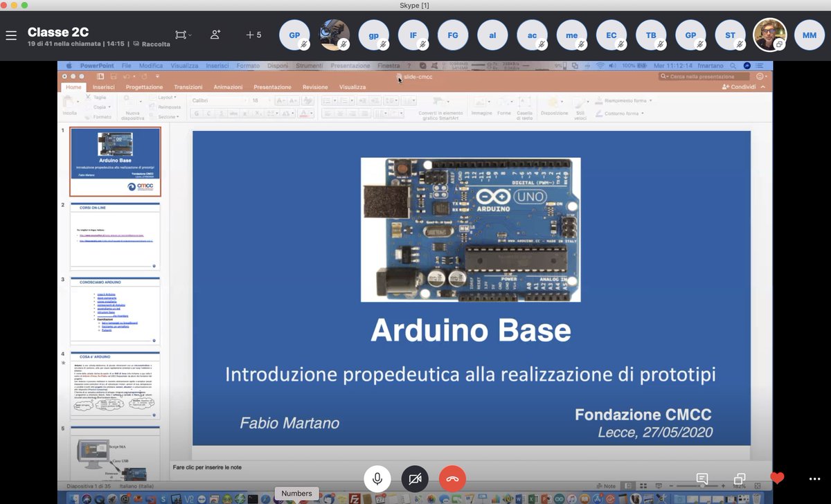Select the MM participant avatar
Screen dimensions: 831x504
[x=810, y=35]
